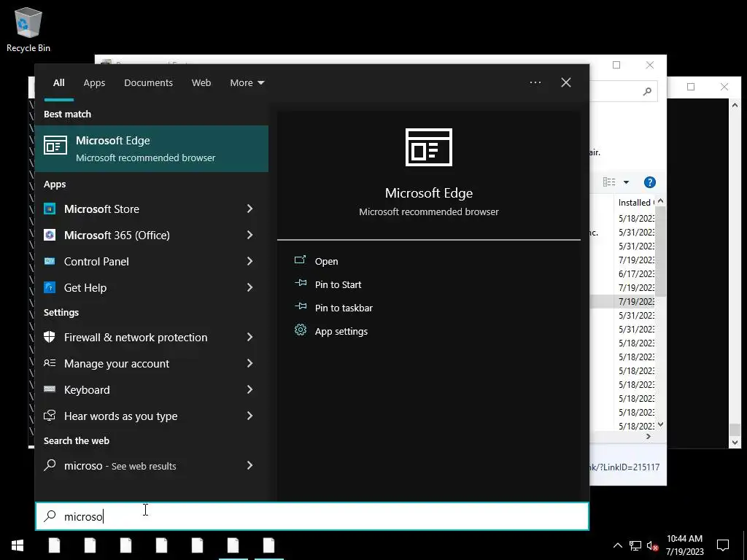This screenshot has height=560, width=747.
Task: Click the App settings gear icon
Action: tap(300, 330)
